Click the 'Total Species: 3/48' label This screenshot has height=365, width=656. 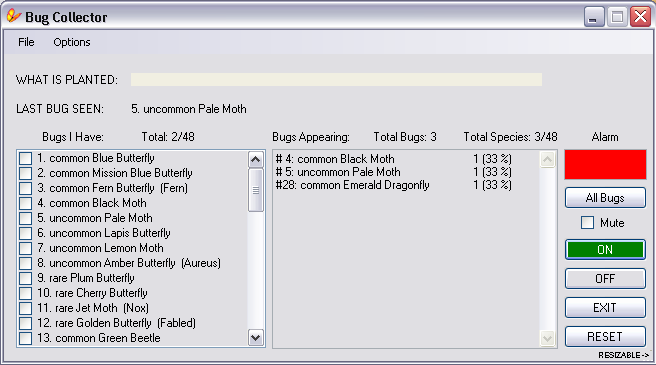pyautogui.click(x=510, y=137)
